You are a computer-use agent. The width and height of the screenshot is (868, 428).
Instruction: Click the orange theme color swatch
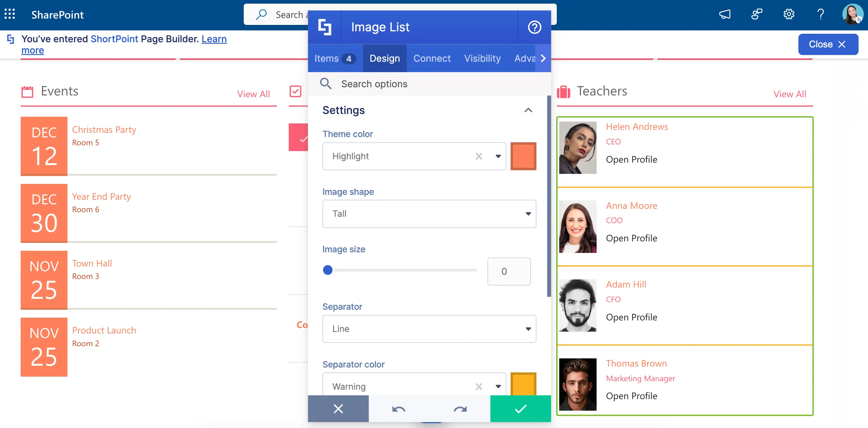[523, 156]
